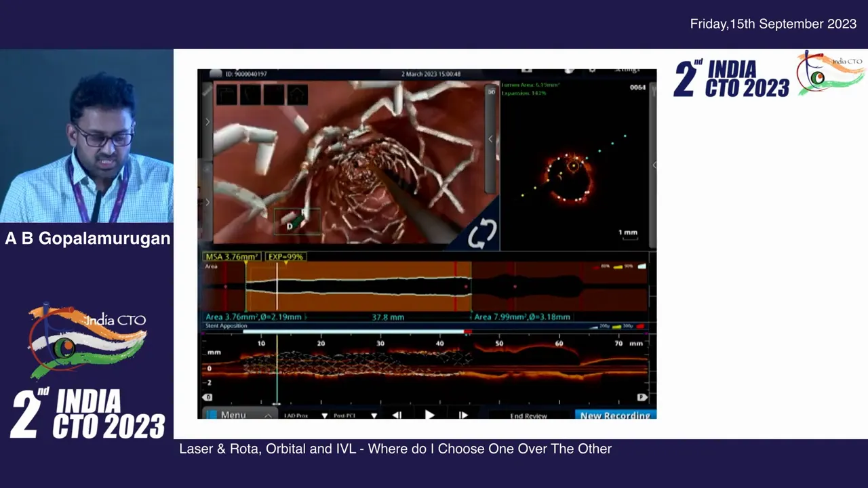Expand the LAD Prox vessel dropdown
868x488 pixels.
click(324, 415)
